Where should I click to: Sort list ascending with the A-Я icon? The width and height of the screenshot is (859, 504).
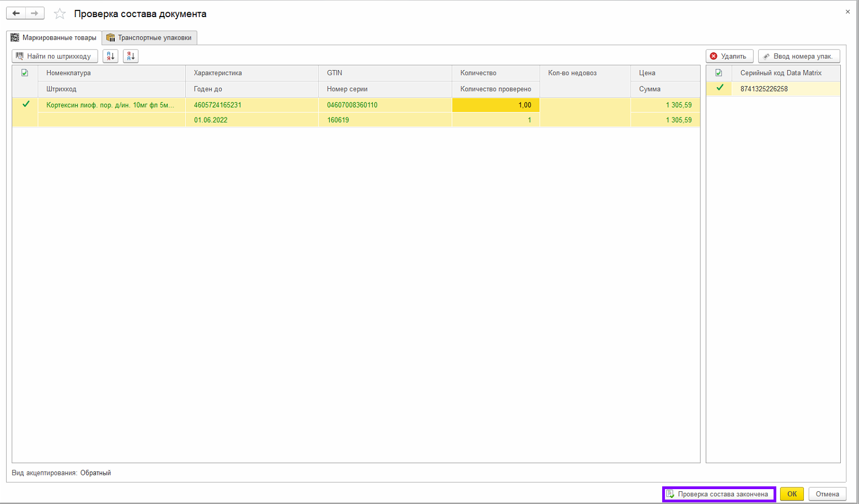110,56
